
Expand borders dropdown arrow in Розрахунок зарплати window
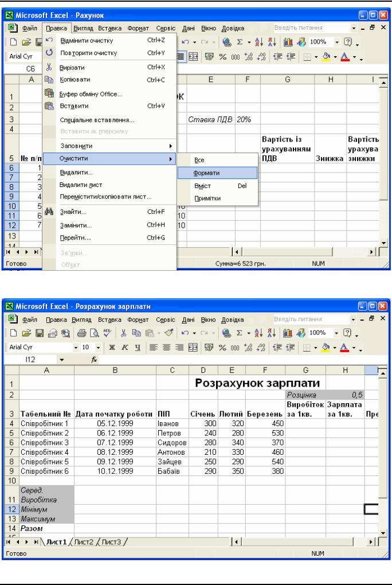316,348
